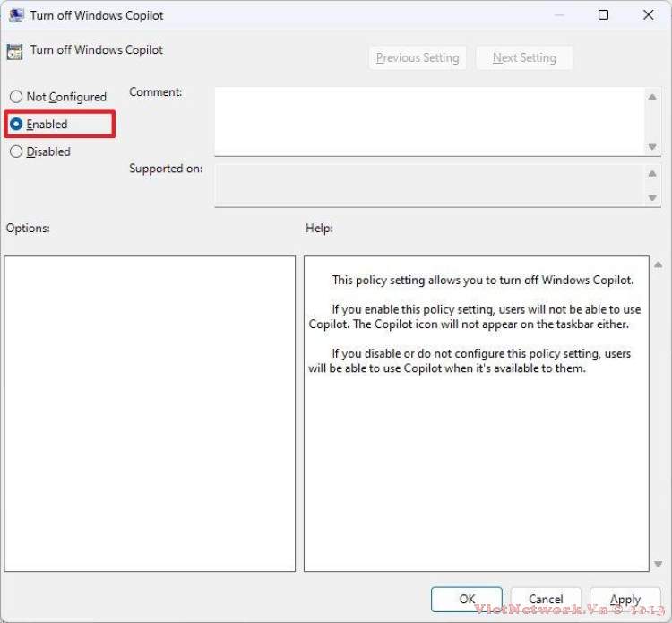Click the Previous Setting button

click(x=418, y=57)
